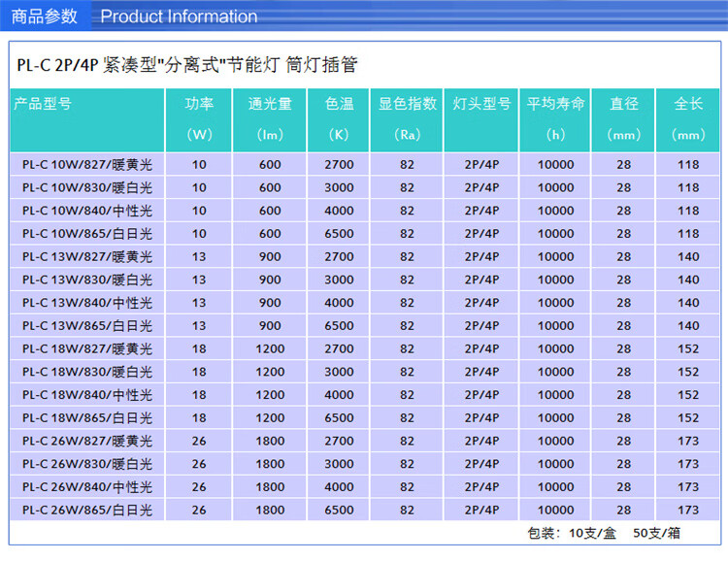Select the PL-C 2P/4P product title

click(x=187, y=65)
